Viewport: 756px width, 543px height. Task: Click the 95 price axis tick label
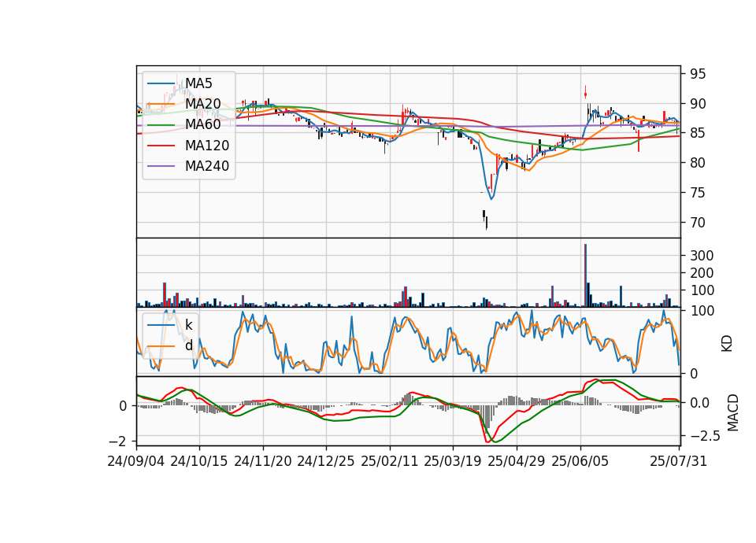pyautogui.click(x=698, y=74)
